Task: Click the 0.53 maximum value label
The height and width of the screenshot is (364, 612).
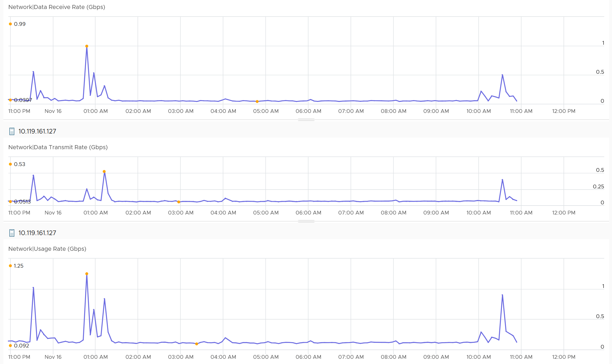Action: coord(19,164)
